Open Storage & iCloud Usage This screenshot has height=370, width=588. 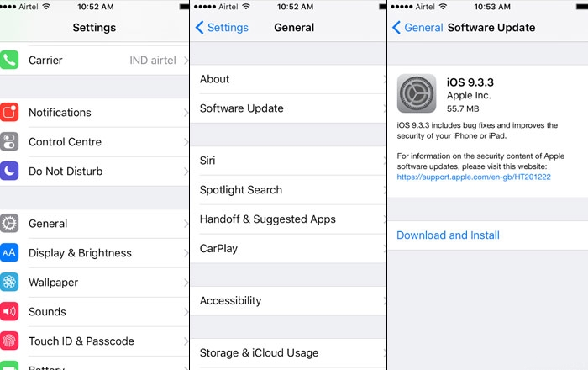(x=288, y=352)
